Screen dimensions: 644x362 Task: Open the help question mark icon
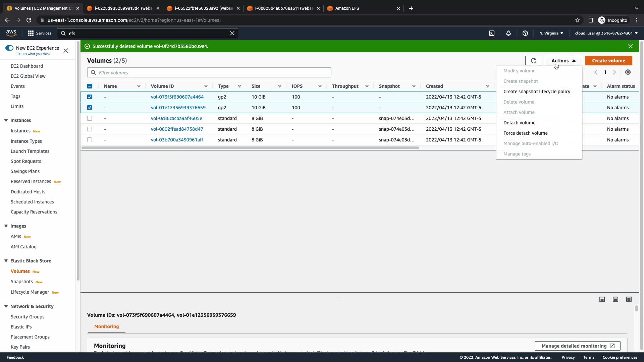[525, 33]
